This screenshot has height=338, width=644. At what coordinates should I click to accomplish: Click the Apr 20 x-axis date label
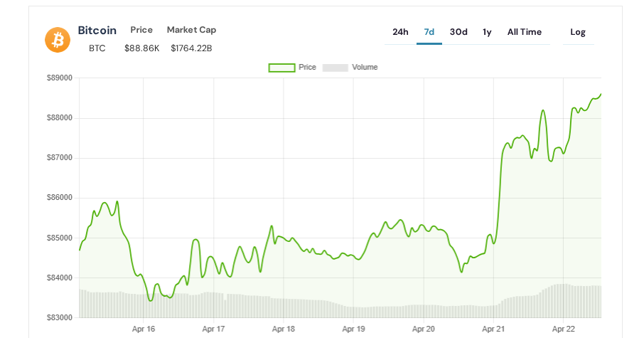point(424,329)
